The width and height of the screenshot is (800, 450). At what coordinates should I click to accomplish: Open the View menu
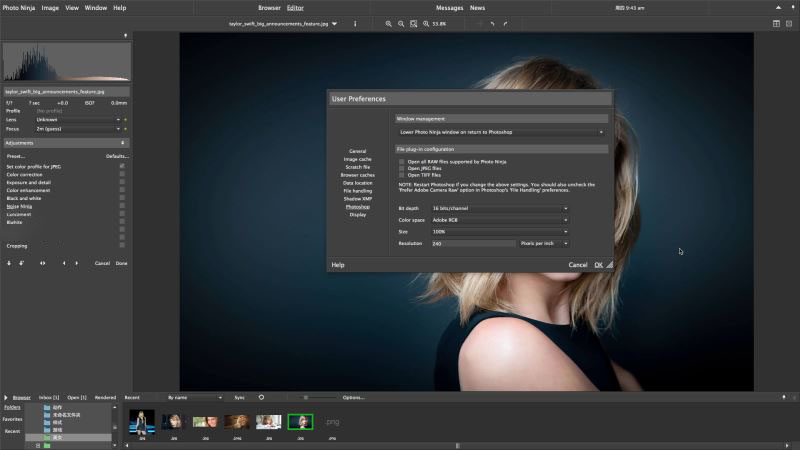tap(72, 8)
